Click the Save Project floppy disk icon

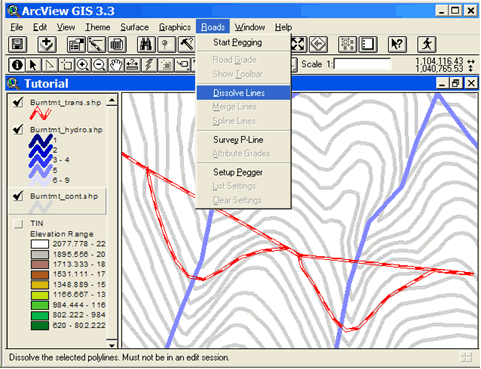click(x=17, y=44)
